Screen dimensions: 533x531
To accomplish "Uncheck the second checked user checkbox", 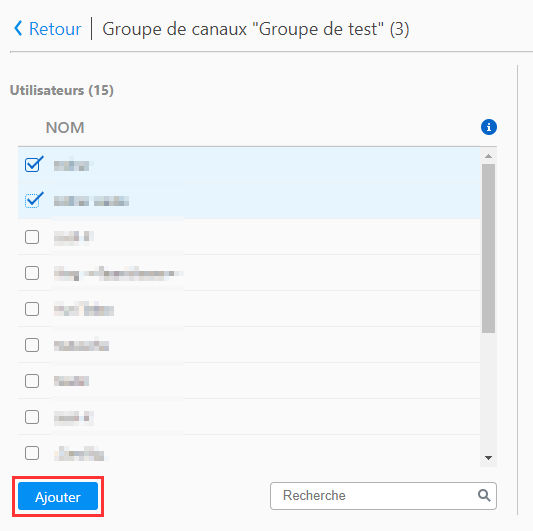I will click(x=32, y=201).
